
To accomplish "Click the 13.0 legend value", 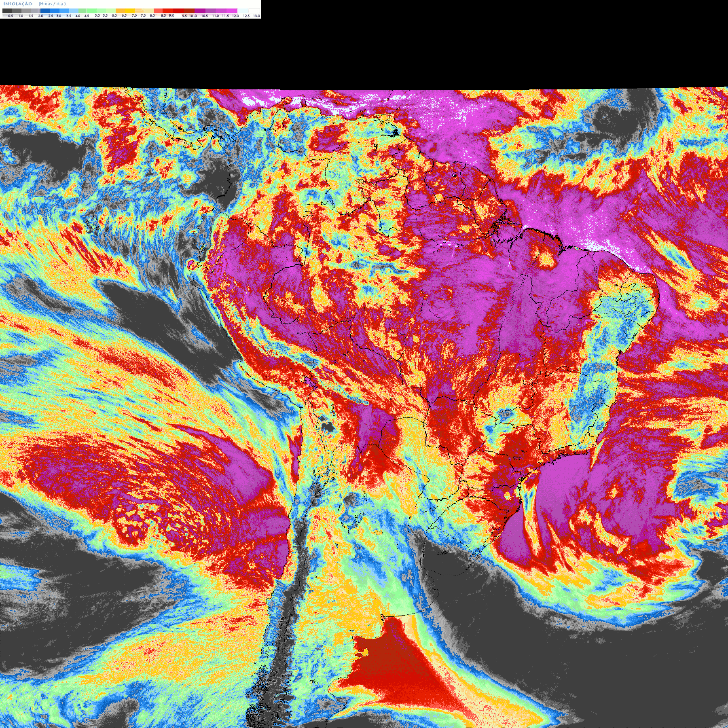I will point(256,16).
